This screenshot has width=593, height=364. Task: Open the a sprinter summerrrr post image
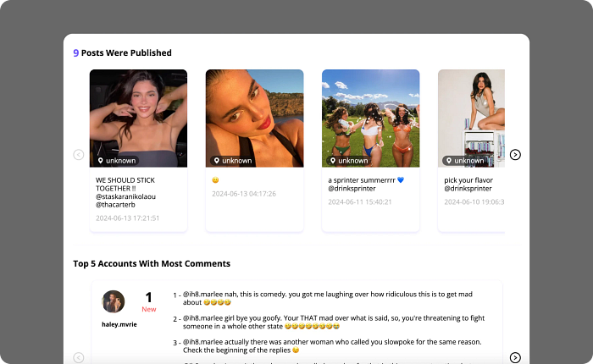pyautogui.click(x=371, y=119)
